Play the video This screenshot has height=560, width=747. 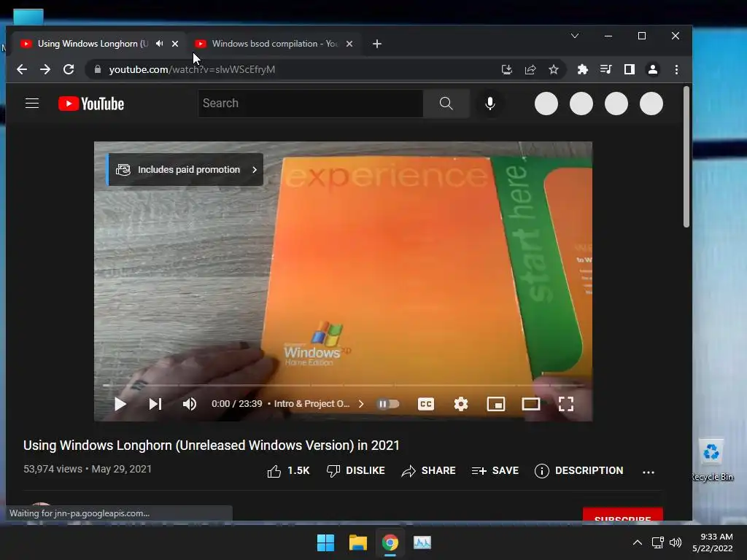(x=120, y=404)
